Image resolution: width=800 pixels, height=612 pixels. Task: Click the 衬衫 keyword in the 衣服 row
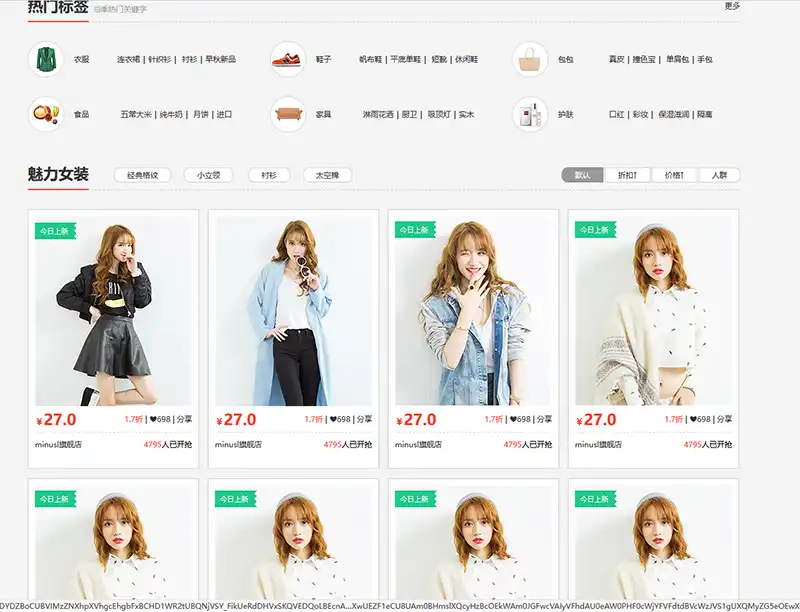click(189, 59)
